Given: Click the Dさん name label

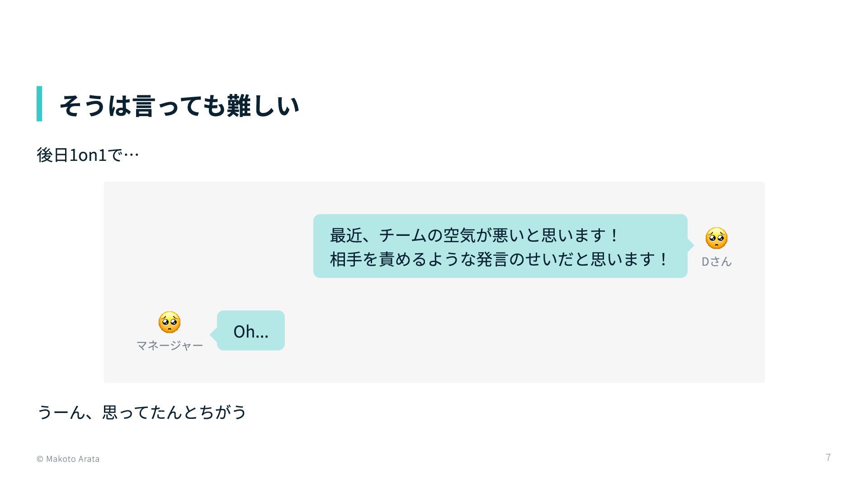Looking at the screenshot, I should (x=717, y=262).
